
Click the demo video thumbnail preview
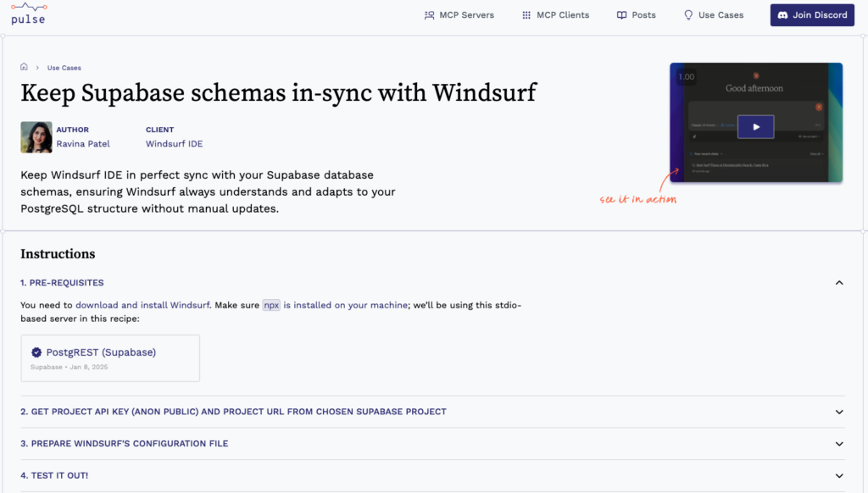click(756, 122)
